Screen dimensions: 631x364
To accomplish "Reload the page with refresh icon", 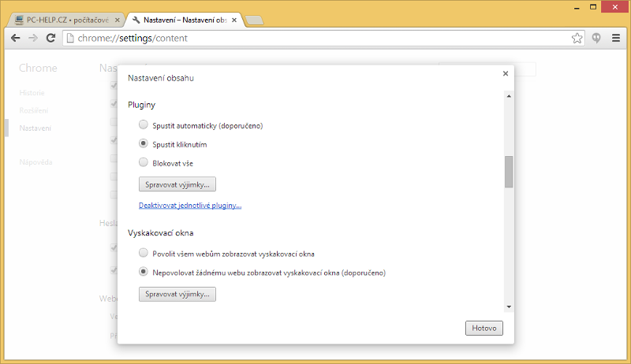I will [50, 38].
